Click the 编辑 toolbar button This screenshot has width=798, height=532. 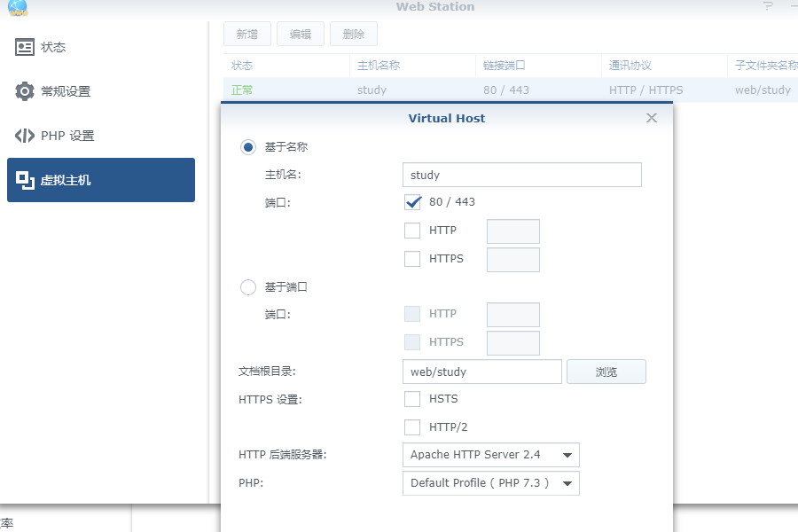point(300,34)
